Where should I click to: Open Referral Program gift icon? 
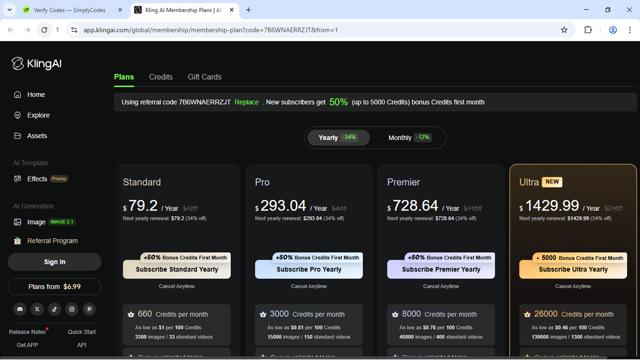tap(18, 241)
